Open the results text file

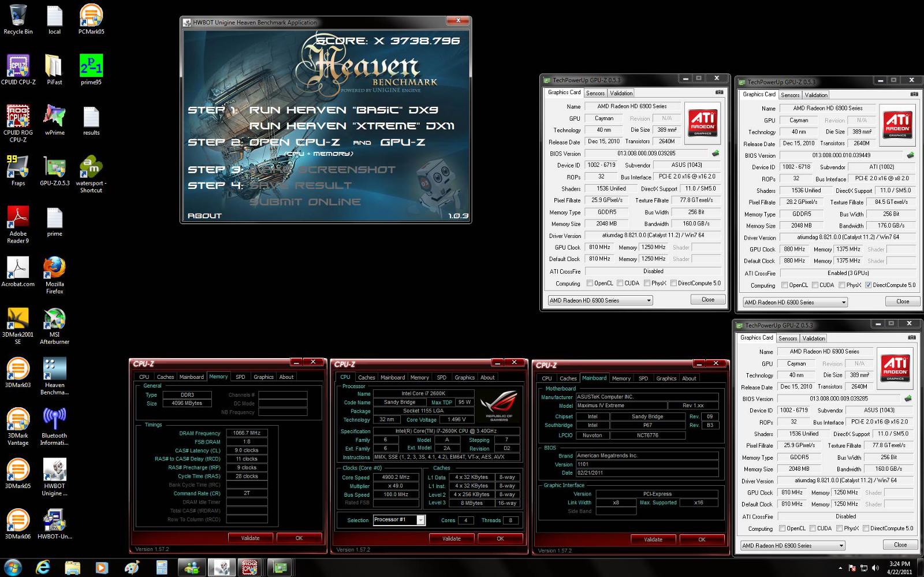(x=91, y=120)
